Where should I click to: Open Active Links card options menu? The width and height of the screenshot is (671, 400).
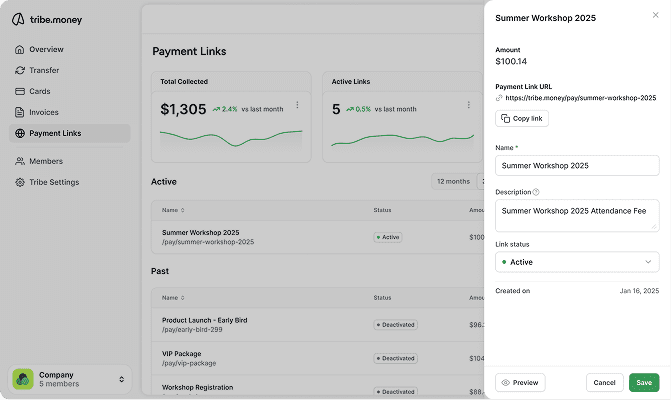[x=467, y=105]
